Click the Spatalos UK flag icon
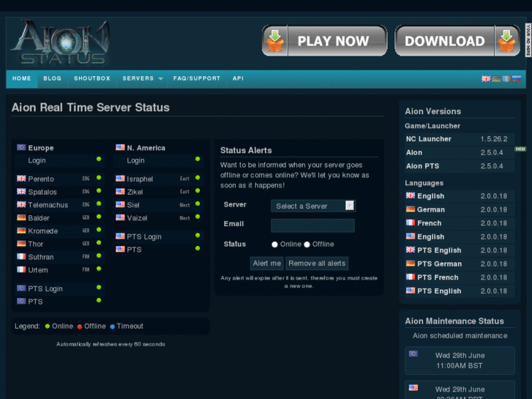Viewport: 532px width, 399px height. coord(21,192)
